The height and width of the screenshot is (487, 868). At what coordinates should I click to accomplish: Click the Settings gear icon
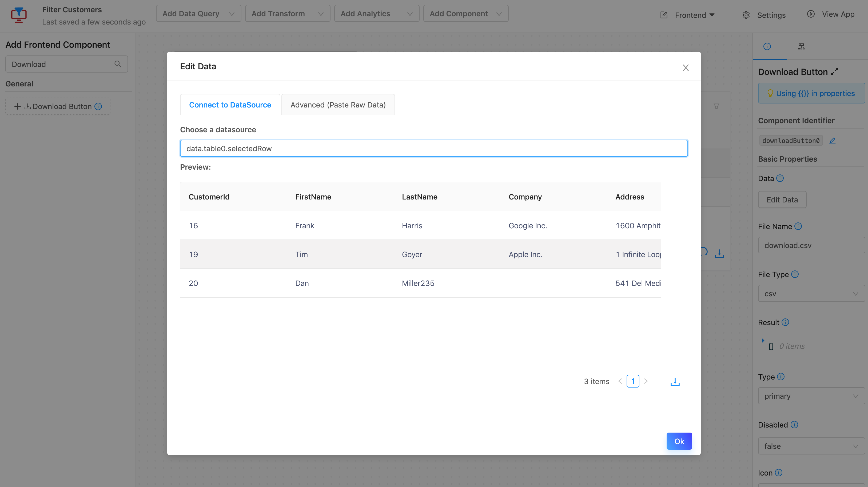[x=746, y=15]
